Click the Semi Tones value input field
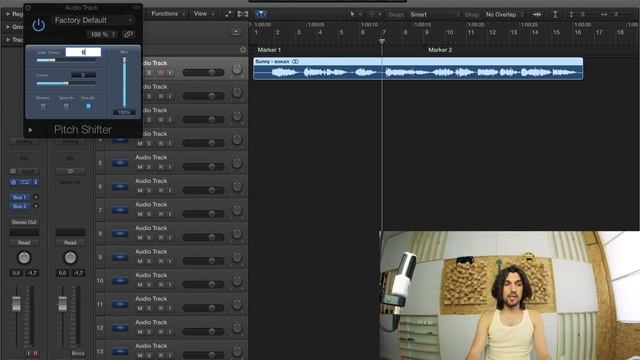The height and width of the screenshot is (360, 640). [83, 52]
